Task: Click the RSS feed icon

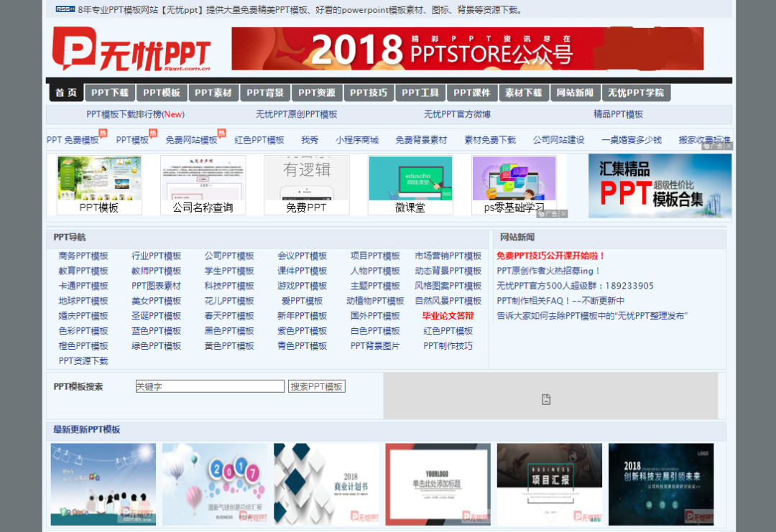Action: point(65,9)
